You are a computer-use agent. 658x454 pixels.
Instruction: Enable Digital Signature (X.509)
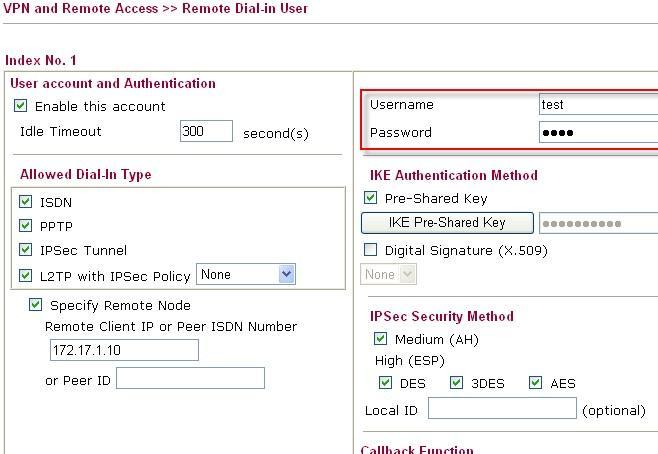pos(371,250)
